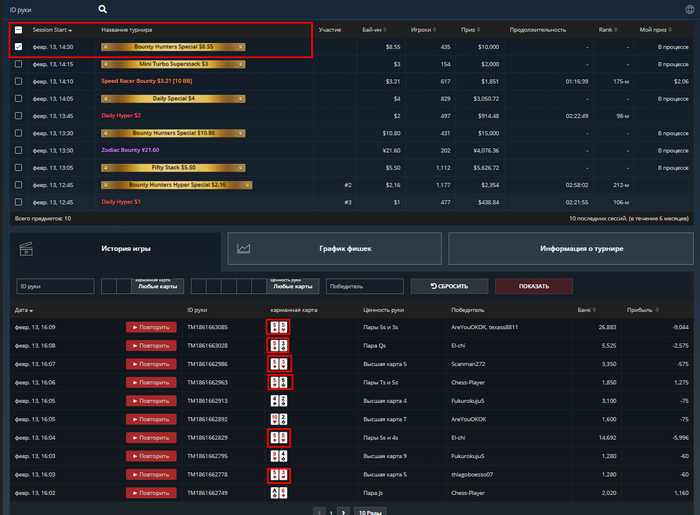700x515 pixels.
Task: Open the pocket cards Любые карты selector
Action: (x=158, y=286)
